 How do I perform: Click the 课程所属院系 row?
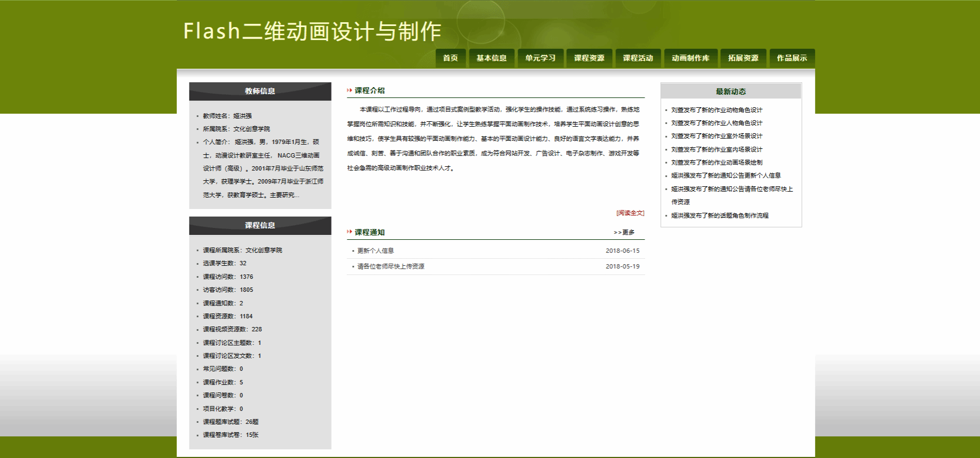pos(242,250)
